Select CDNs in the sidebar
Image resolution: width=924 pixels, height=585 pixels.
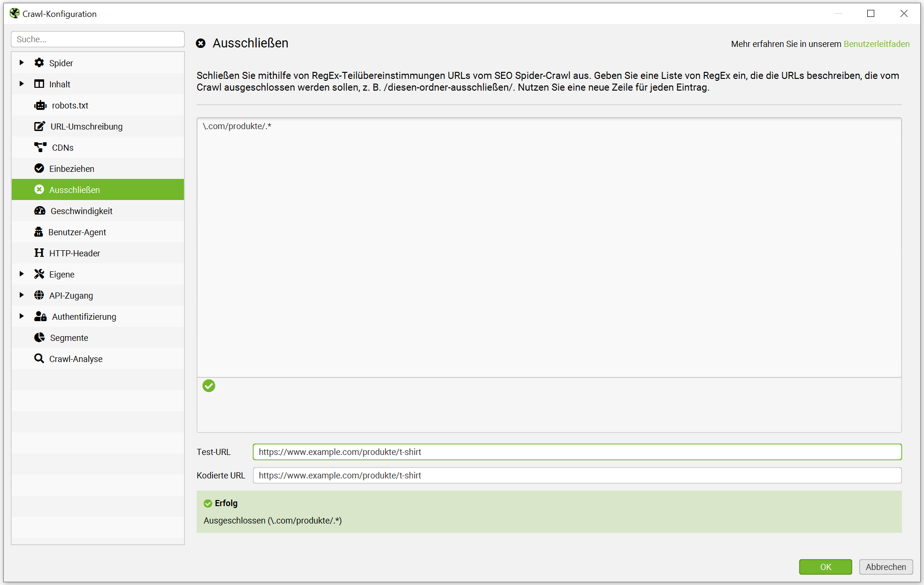tap(98, 147)
